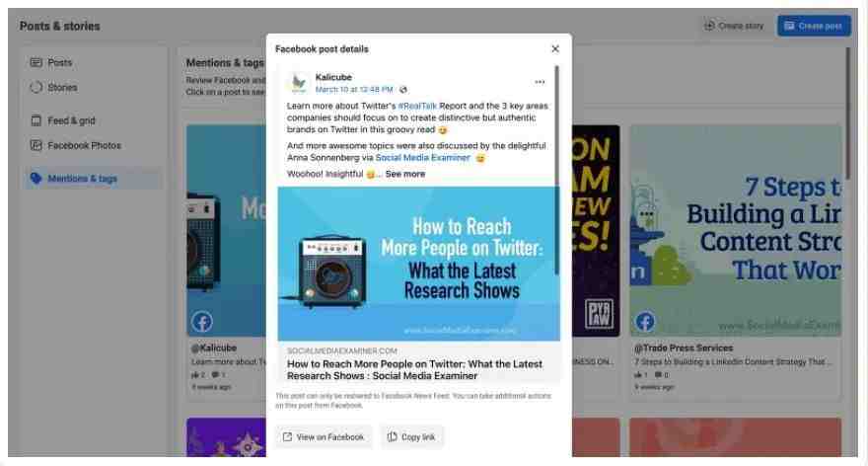
Task: Click the Copy link clipboard icon
Action: coord(392,437)
